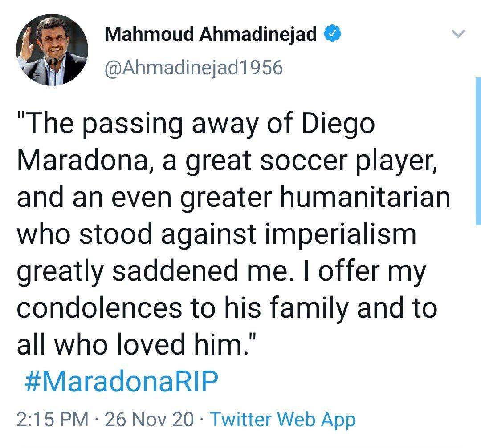Click the blue scrollbar on the right edge
Screen dimensions: 481x448
point(478,151)
